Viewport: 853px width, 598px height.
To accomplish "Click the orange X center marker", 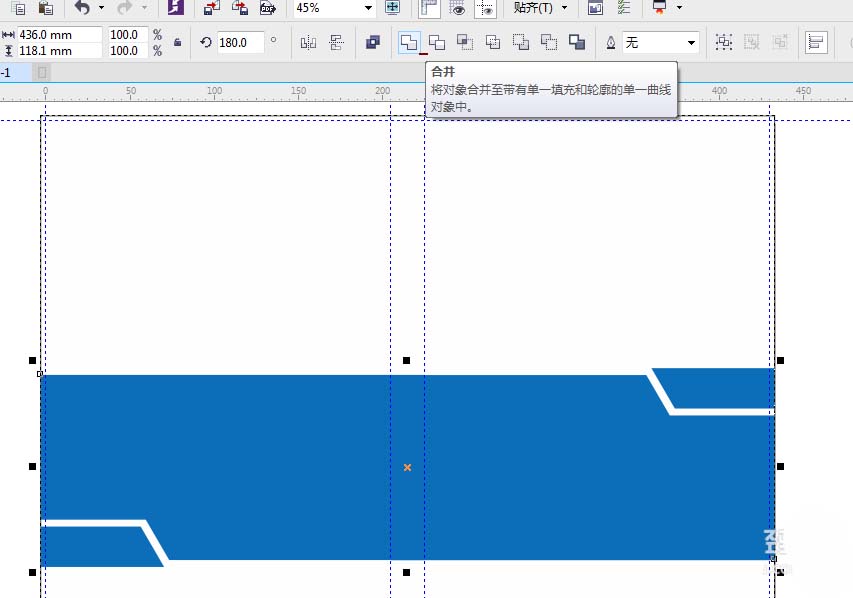I will pyautogui.click(x=407, y=467).
